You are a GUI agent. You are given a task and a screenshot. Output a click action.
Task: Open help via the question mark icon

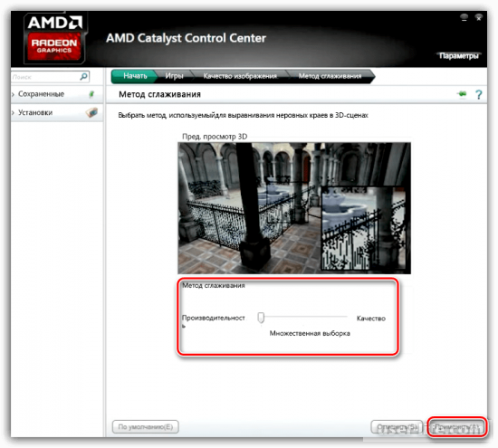[479, 94]
